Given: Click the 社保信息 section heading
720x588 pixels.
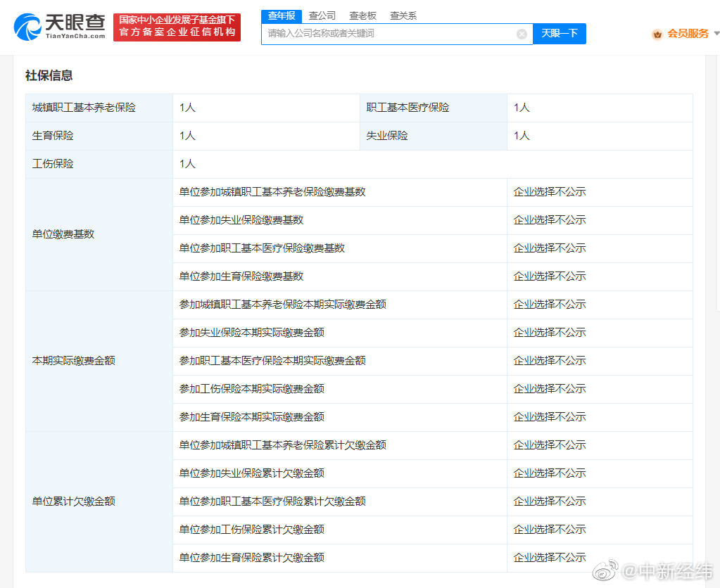Looking at the screenshot, I should pos(49,75).
